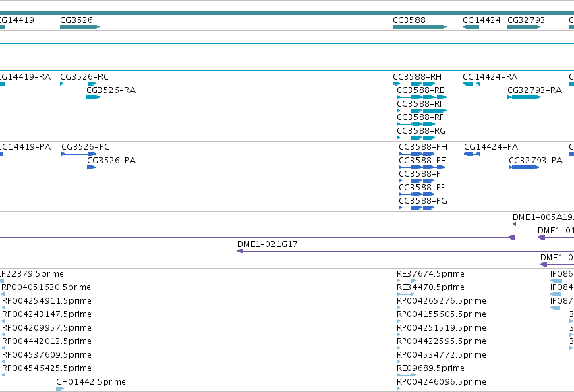
Task: Click EST RP004246096.5prime
Action: coord(399,389)
